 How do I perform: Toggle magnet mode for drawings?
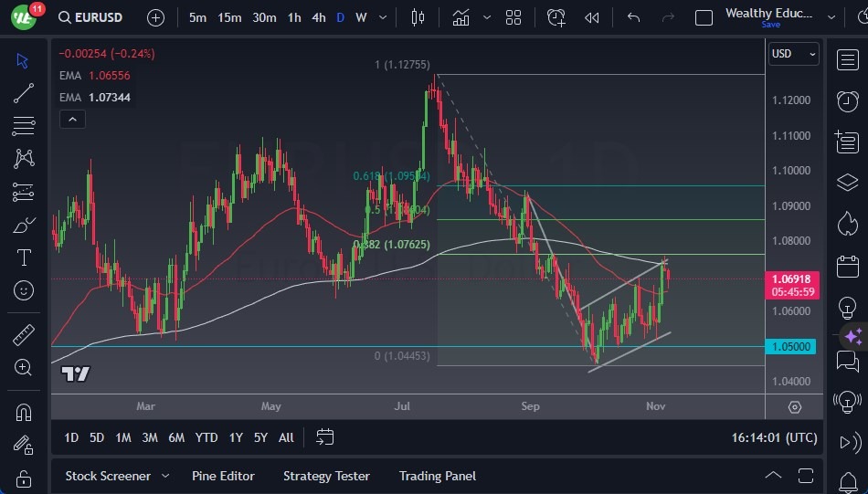pos(24,412)
